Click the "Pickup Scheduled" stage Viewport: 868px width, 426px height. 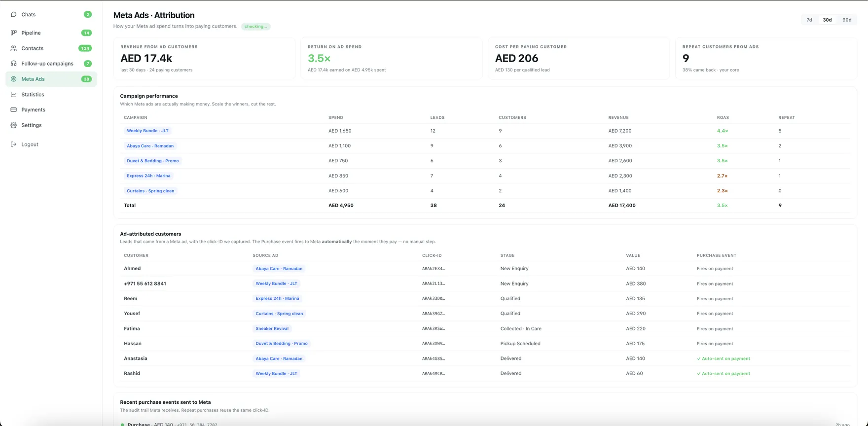click(x=520, y=344)
